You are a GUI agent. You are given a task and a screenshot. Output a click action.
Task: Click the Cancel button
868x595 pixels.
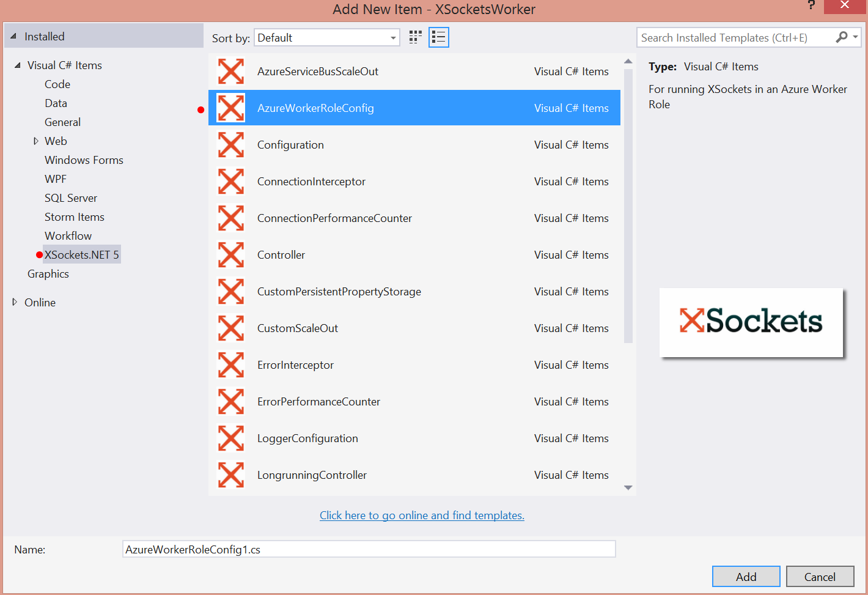(x=820, y=577)
